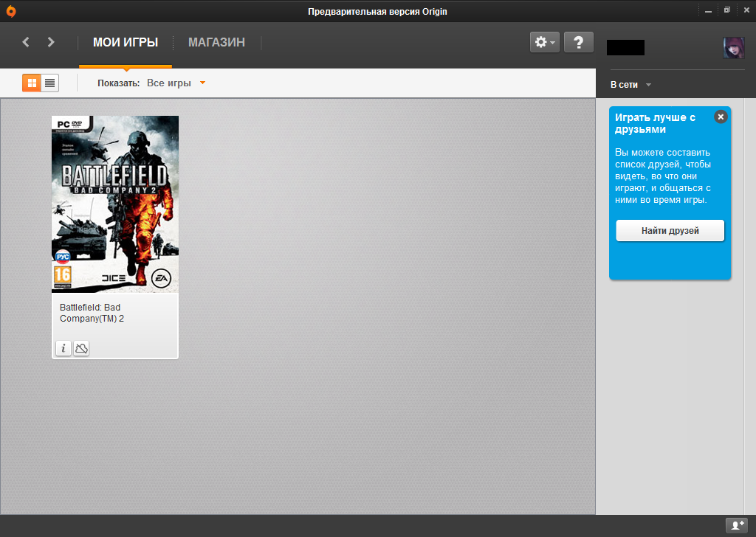Click the blacked-out username field
Viewport: 756px width, 537px height.
point(625,48)
